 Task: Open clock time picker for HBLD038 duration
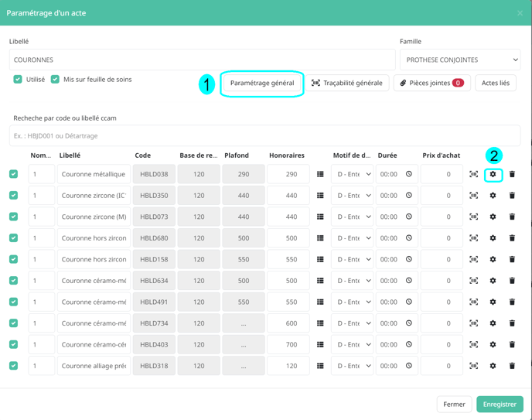pyautogui.click(x=409, y=174)
